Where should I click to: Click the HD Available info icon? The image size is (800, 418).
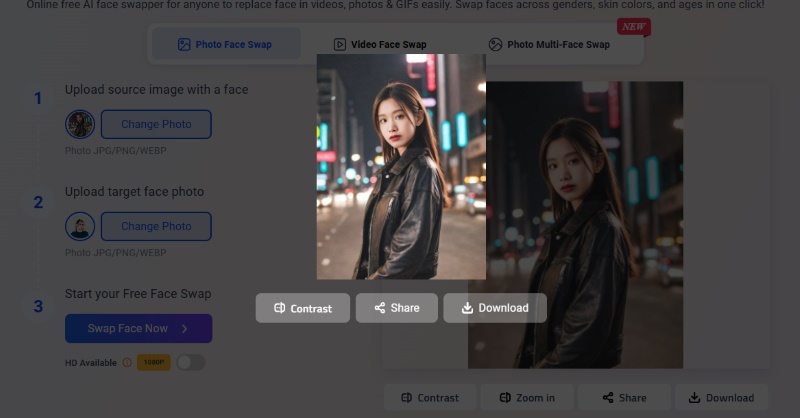click(127, 362)
